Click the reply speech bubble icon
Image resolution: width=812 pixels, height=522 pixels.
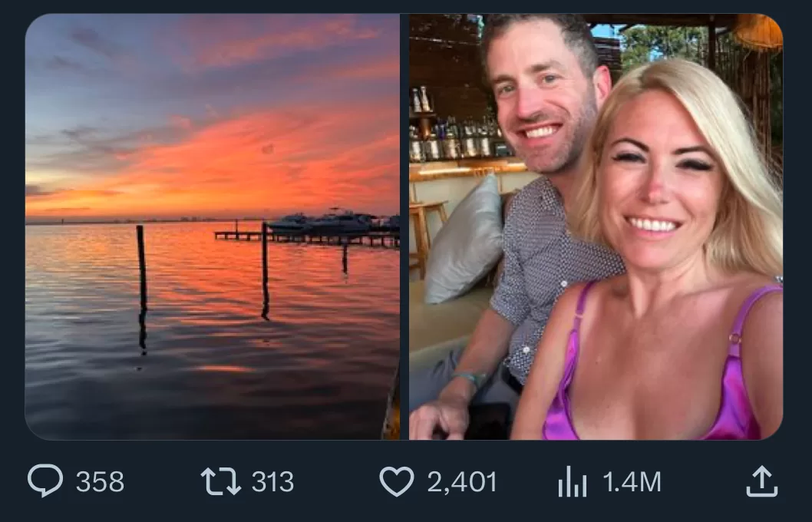click(x=45, y=482)
